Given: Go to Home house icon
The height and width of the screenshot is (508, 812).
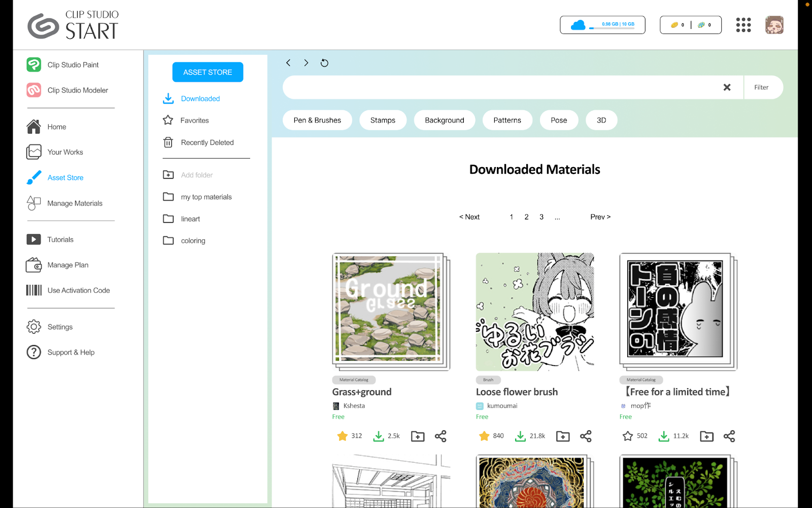Looking at the screenshot, I should coord(34,126).
